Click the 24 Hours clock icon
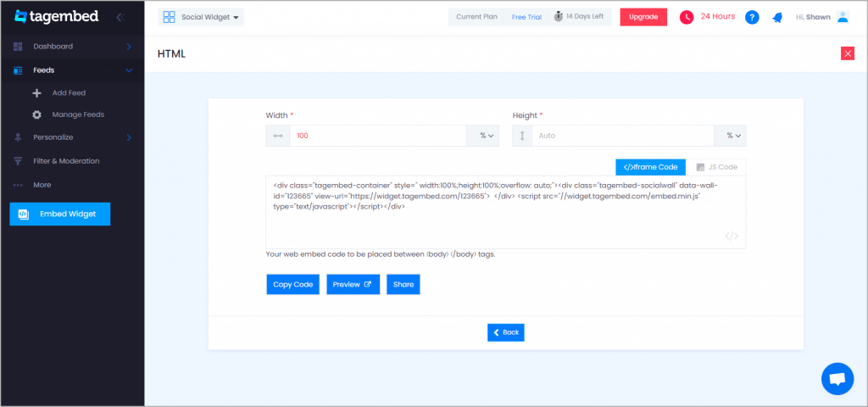 click(x=687, y=17)
